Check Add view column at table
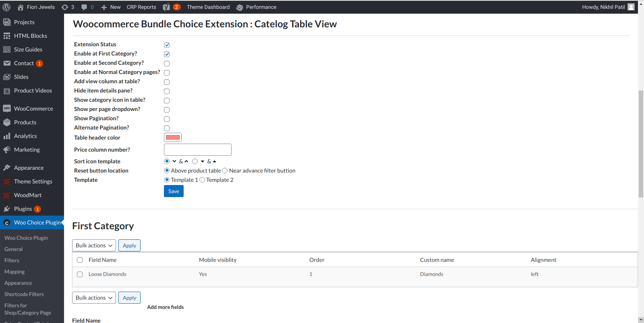This screenshot has height=323, width=644. point(167,82)
